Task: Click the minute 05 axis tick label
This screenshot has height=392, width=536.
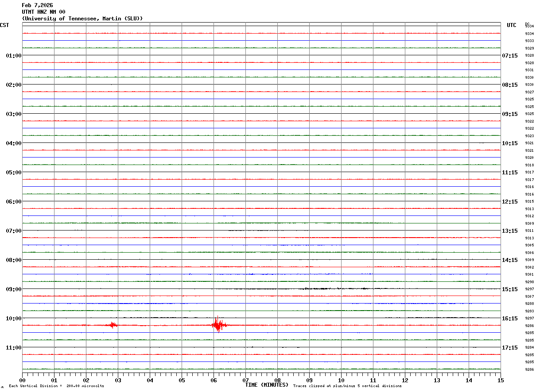Action: [182, 380]
